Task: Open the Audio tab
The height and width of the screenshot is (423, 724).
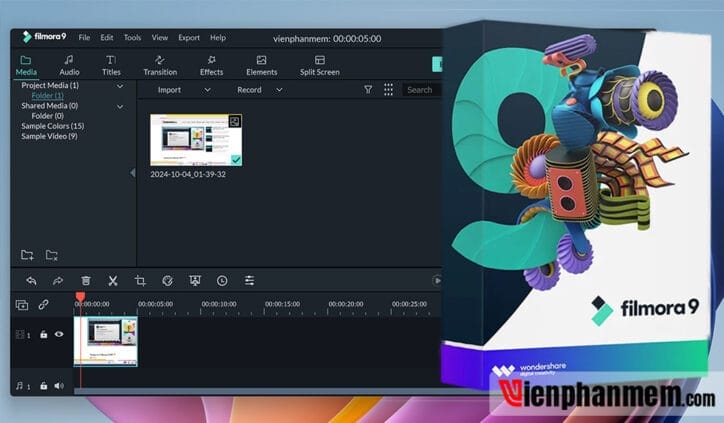Action: [x=69, y=66]
